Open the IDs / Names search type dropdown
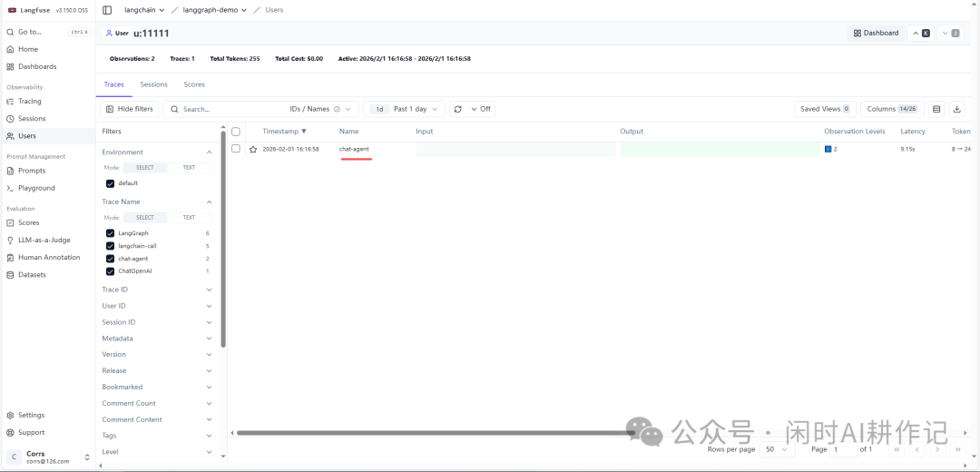The image size is (980, 472). [320, 109]
